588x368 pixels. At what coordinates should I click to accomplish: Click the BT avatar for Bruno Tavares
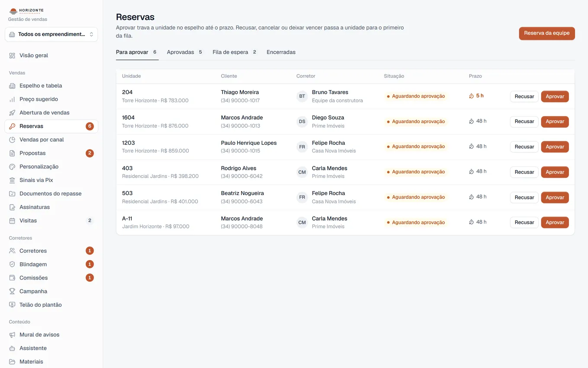pyautogui.click(x=302, y=96)
